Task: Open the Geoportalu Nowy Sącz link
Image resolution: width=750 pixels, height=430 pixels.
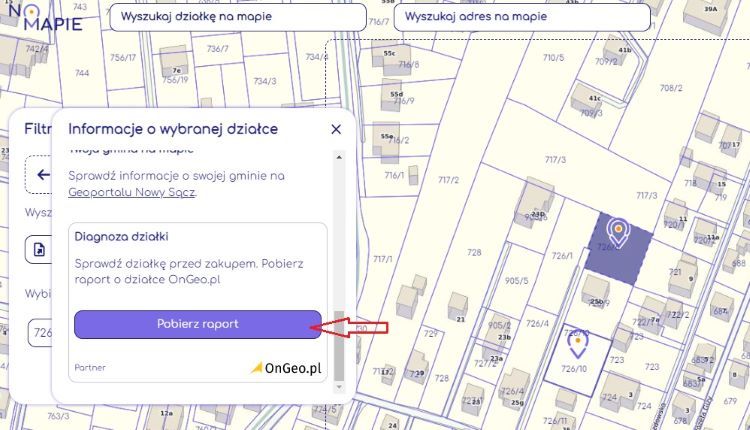Action: (132, 192)
